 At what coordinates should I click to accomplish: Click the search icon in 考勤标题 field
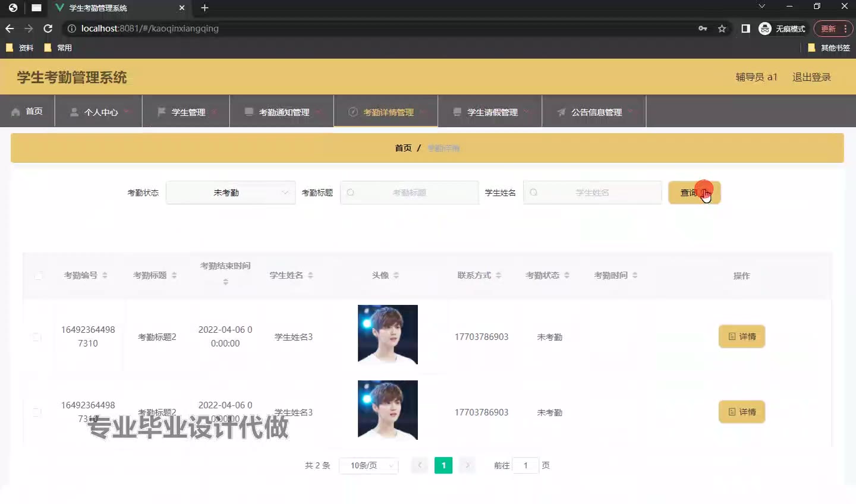351,193
